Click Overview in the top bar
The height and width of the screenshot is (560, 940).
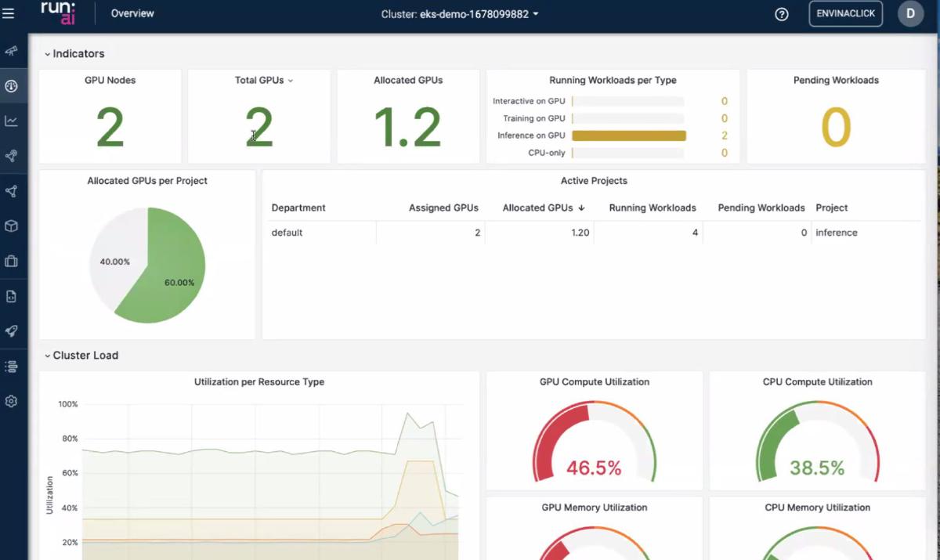pyautogui.click(x=132, y=13)
